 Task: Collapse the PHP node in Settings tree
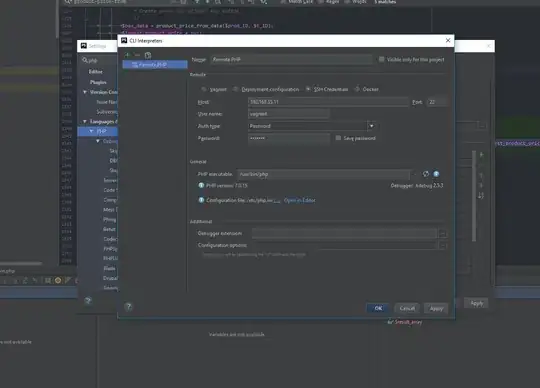[x=91, y=131]
